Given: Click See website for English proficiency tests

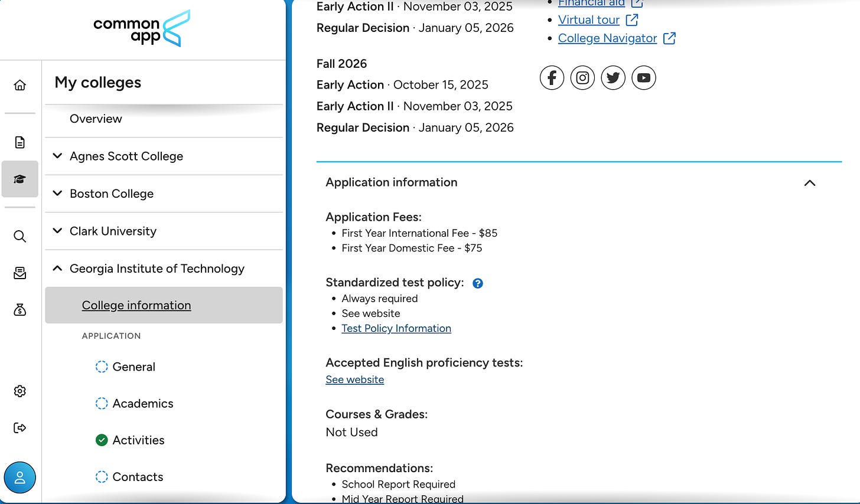Looking at the screenshot, I should pyautogui.click(x=355, y=380).
